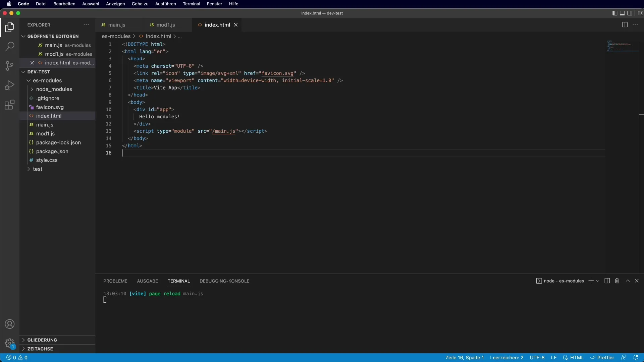Image resolution: width=644 pixels, height=362 pixels.
Task: Click the feedback icon in status bar
Action: (x=624, y=358)
